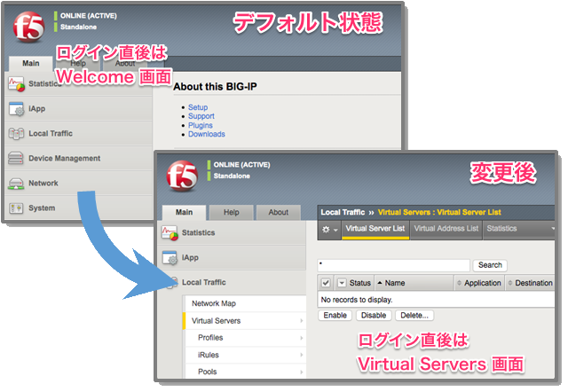
Task: Expand the iRules submenu arrow
Action: pyautogui.click(x=302, y=355)
